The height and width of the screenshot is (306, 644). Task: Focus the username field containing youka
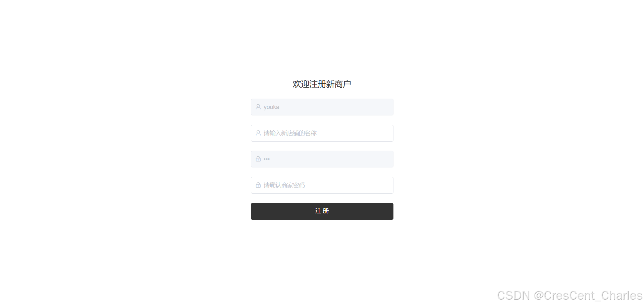pyautogui.click(x=322, y=107)
